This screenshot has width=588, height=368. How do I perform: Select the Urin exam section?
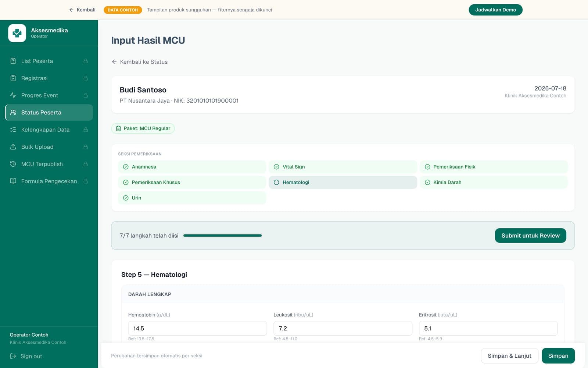tap(192, 198)
